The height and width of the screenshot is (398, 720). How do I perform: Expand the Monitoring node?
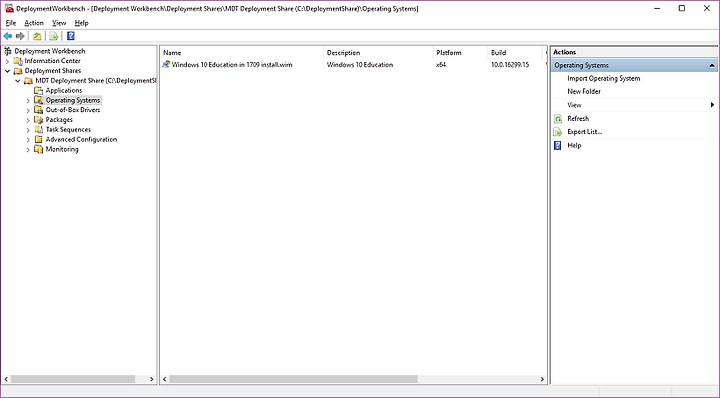[x=28, y=150]
